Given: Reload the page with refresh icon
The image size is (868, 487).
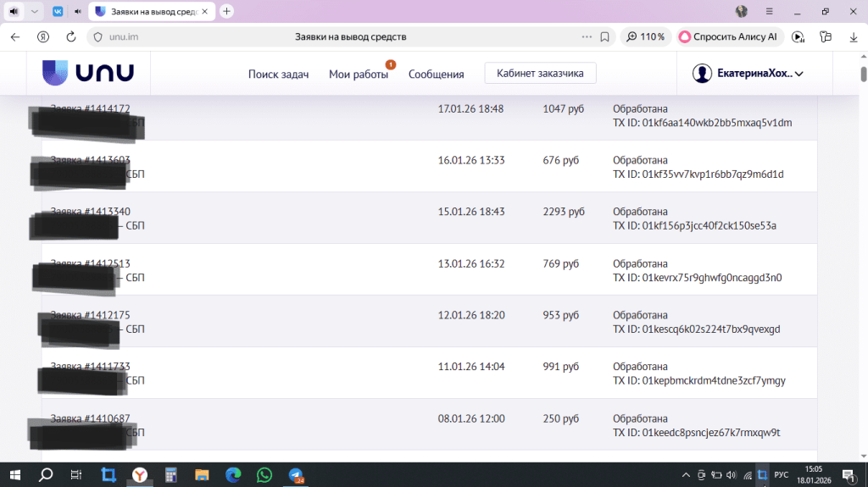Looking at the screenshot, I should (71, 37).
